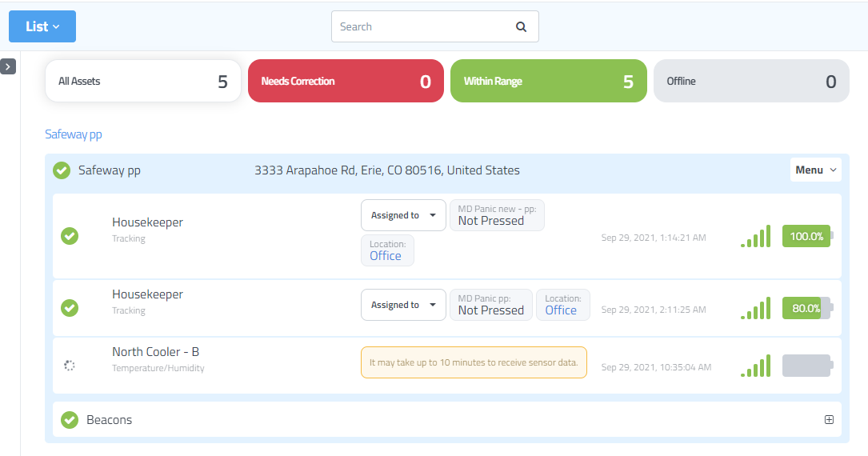Select the All Assets filter tab
868x456 pixels.
point(143,81)
